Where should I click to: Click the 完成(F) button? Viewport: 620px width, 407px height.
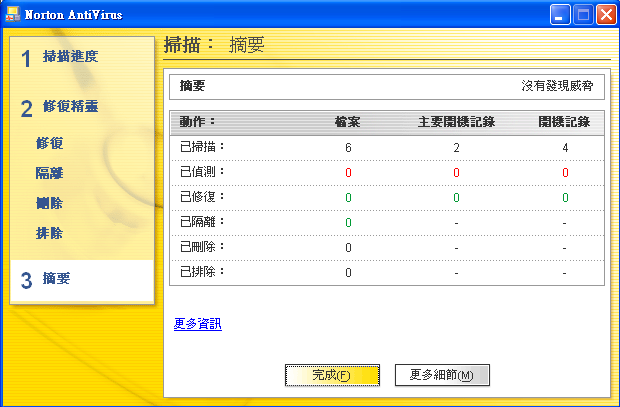(332, 375)
